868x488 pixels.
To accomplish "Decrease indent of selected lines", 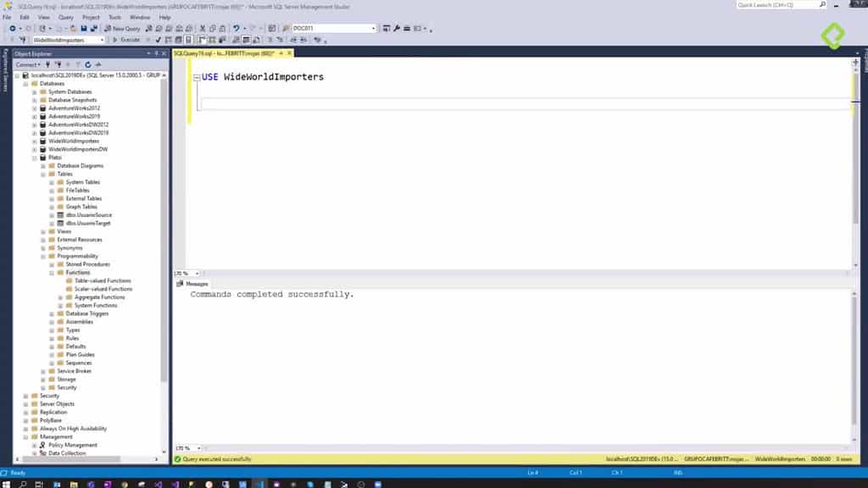I will (x=293, y=40).
